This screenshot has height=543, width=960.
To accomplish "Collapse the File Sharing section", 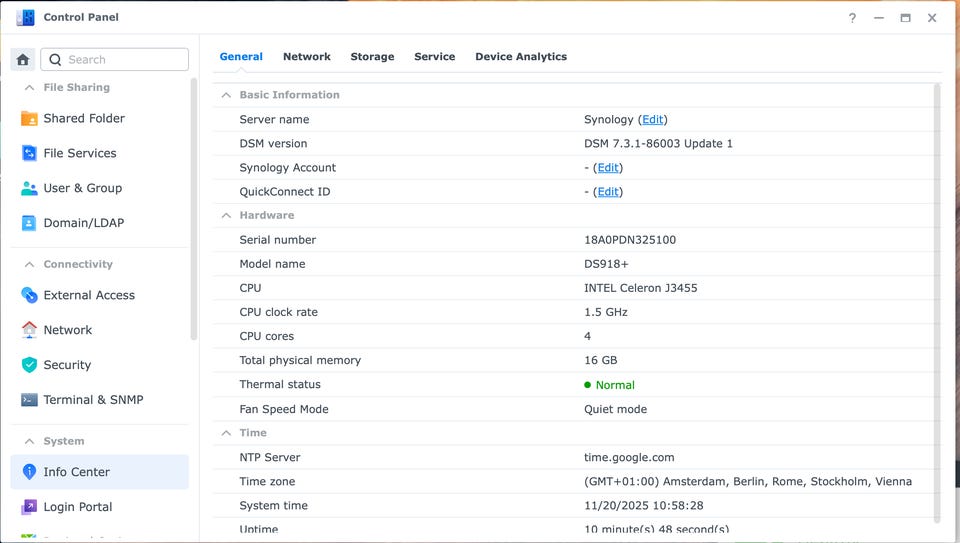I will point(29,88).
